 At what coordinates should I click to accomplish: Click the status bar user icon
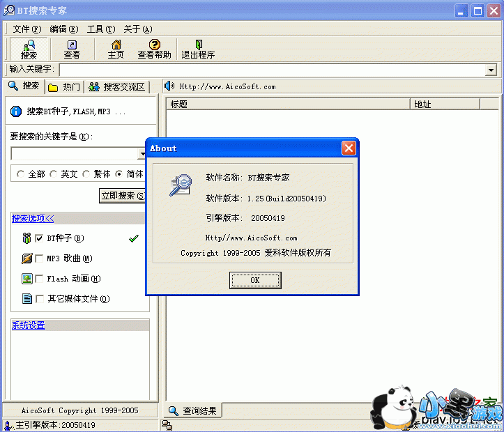[x=8, y=426]
